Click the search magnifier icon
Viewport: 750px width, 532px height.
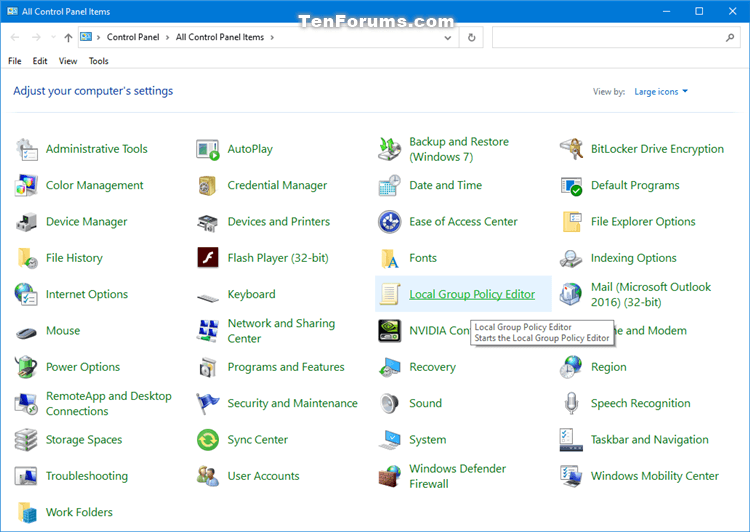point(730,37)
